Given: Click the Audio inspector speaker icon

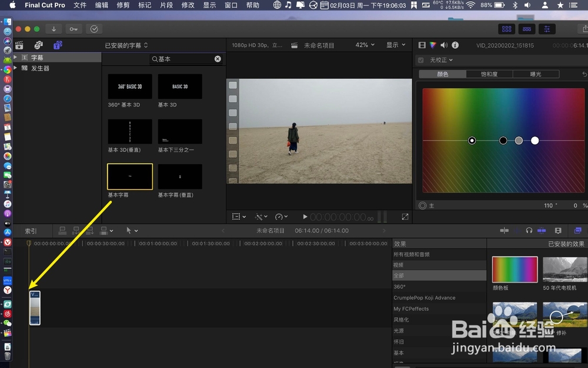Looking at the screenshot, I should (x=444, y=45).
